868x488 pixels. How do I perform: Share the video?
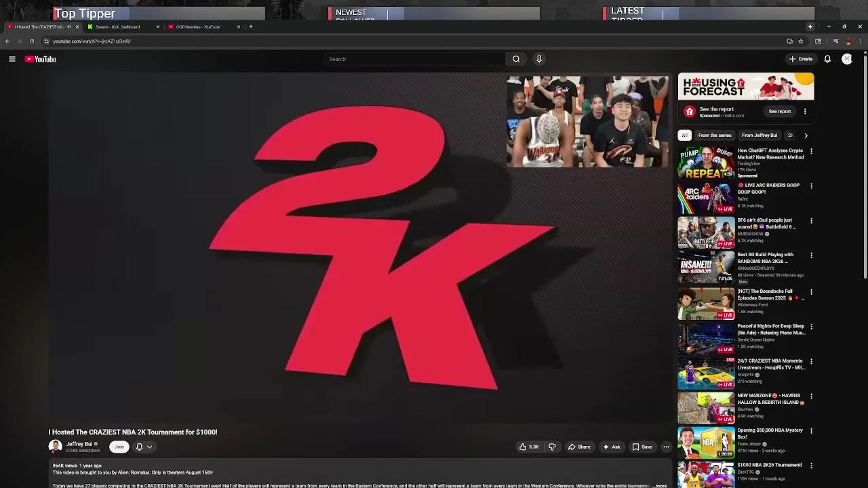pyautogui.click(x=579, y=447)
